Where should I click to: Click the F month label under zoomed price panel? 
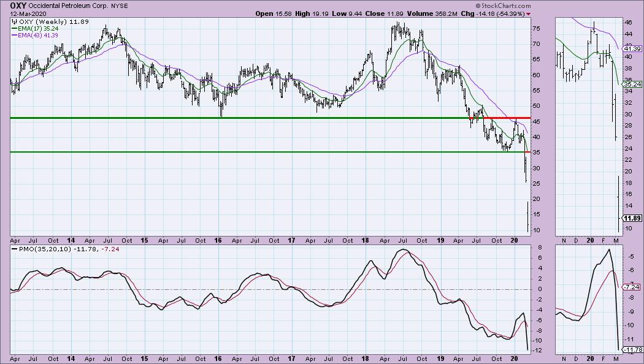[x=604, y=240]
